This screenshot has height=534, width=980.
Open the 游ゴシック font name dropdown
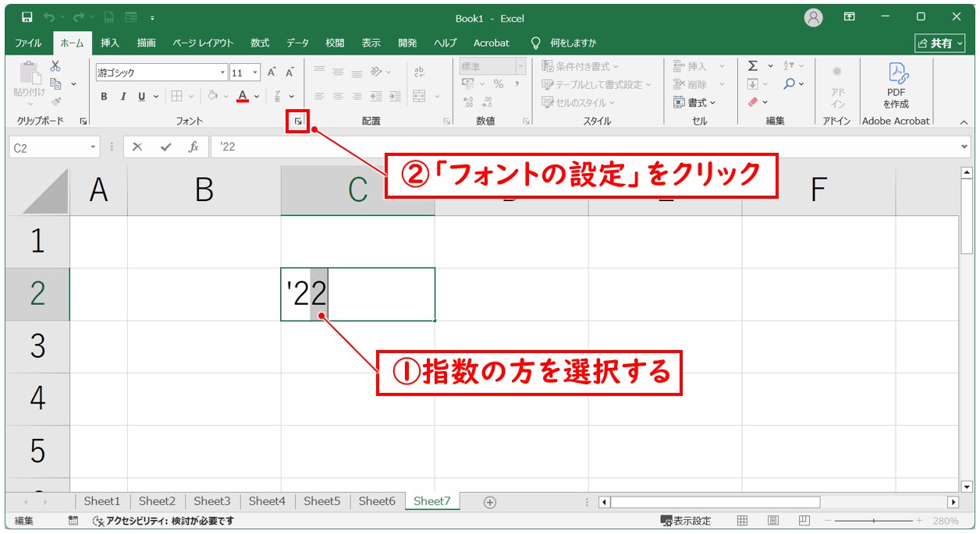(x=223, y=72)
